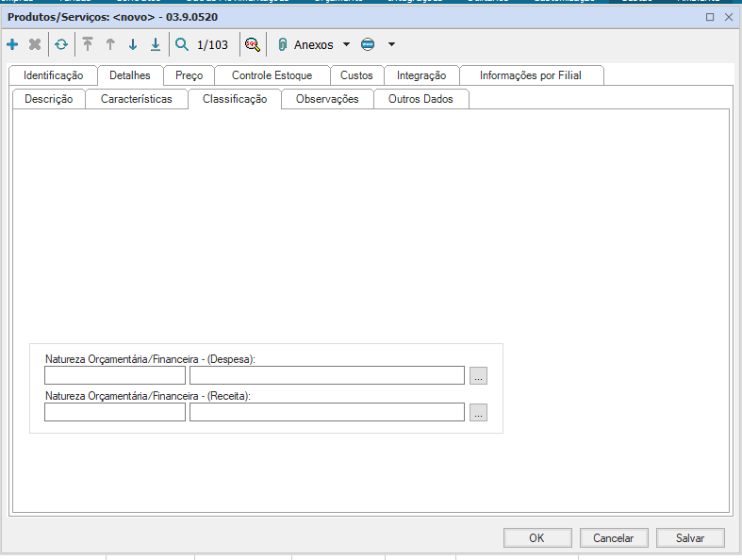Image resolution: width=742 pixels, height=560 pixels.
Task: Jump to the first record arrow
Action: [x=88, y=44]
